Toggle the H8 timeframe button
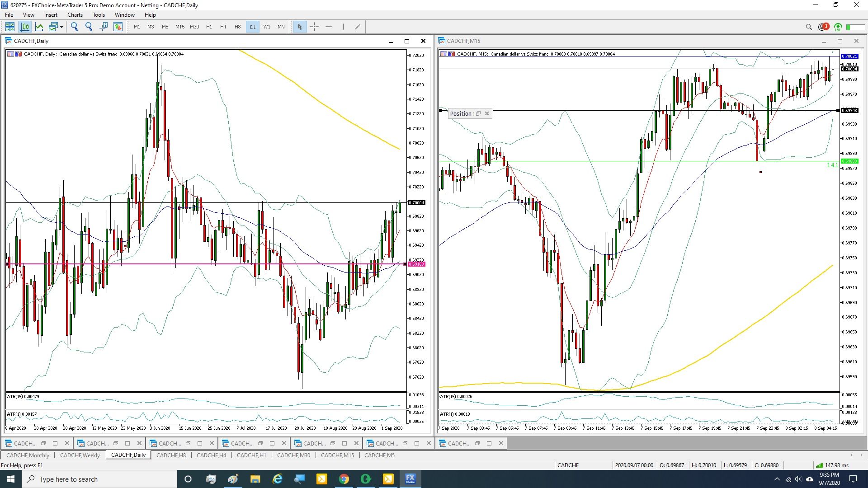The height and width of the screenshot is (488, 868). click(x=238, y=27)
